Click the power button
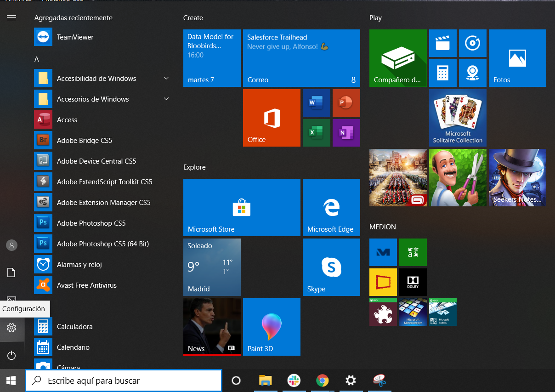555x392 pixels. tap(11, 355)
